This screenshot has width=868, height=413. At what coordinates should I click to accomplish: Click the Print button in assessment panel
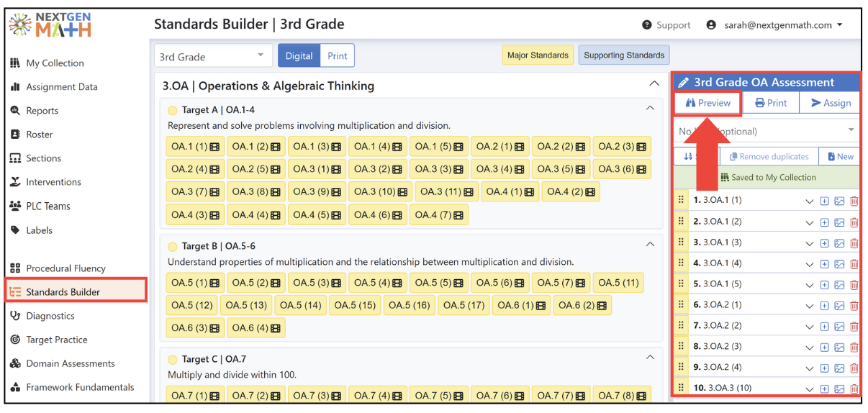(x=770, y=103)
